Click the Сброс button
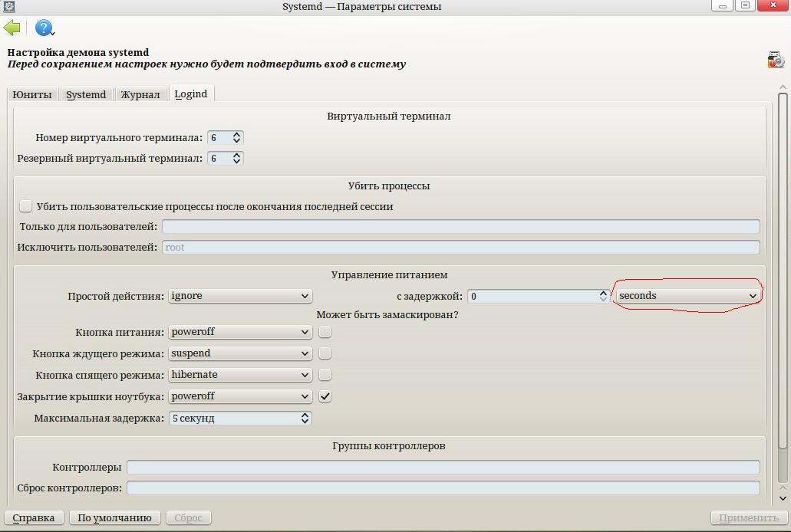791x532 pixels. point(188,518)
